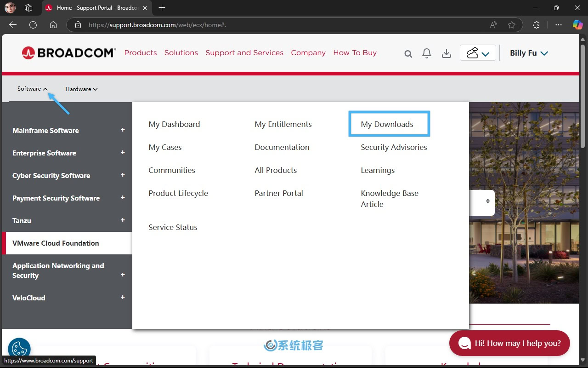Select the Home - Support Portal tab
The width and height of the screenshot is (588, 368).
(x=97, y=8)
